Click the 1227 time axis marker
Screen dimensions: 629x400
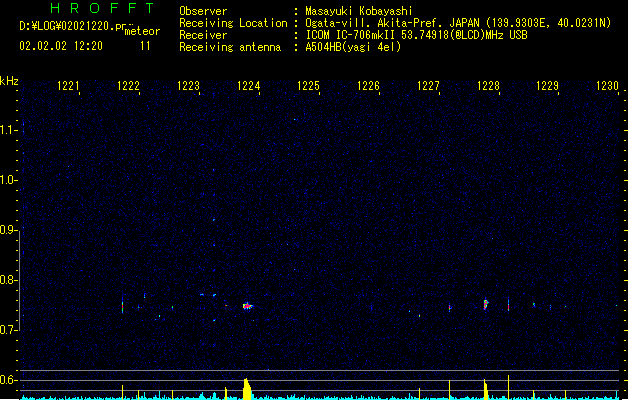tap(428, 86)
